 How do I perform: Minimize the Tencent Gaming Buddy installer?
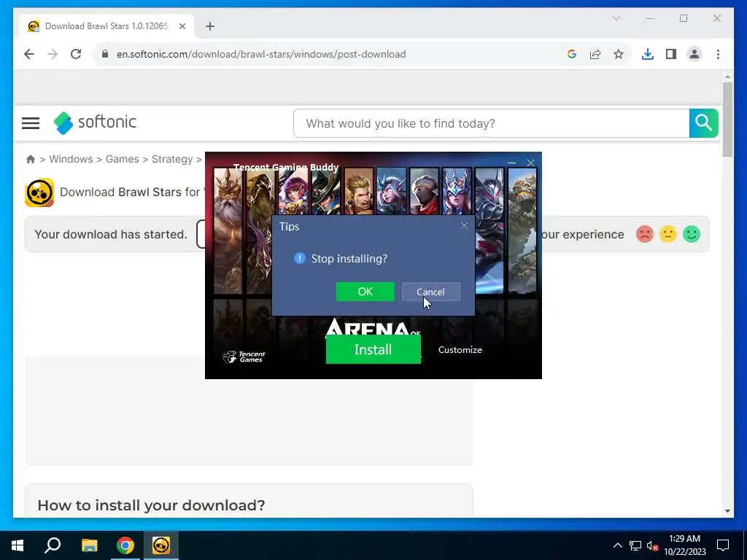[x=511, y=163]
